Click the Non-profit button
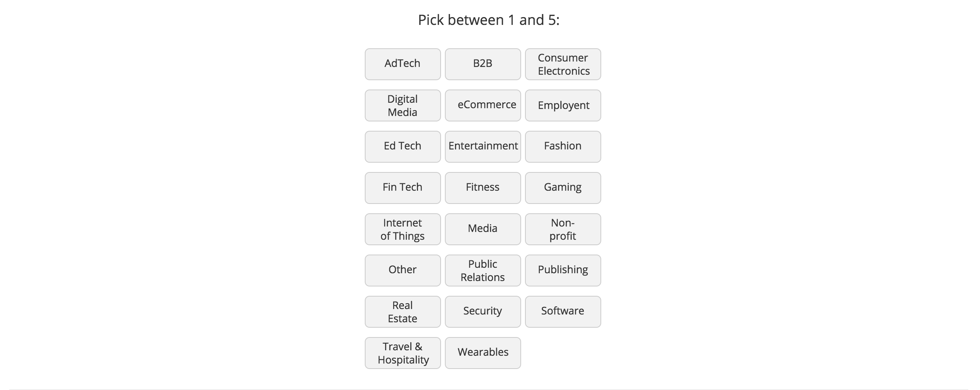The image size is (980, 390). point(563,229)
